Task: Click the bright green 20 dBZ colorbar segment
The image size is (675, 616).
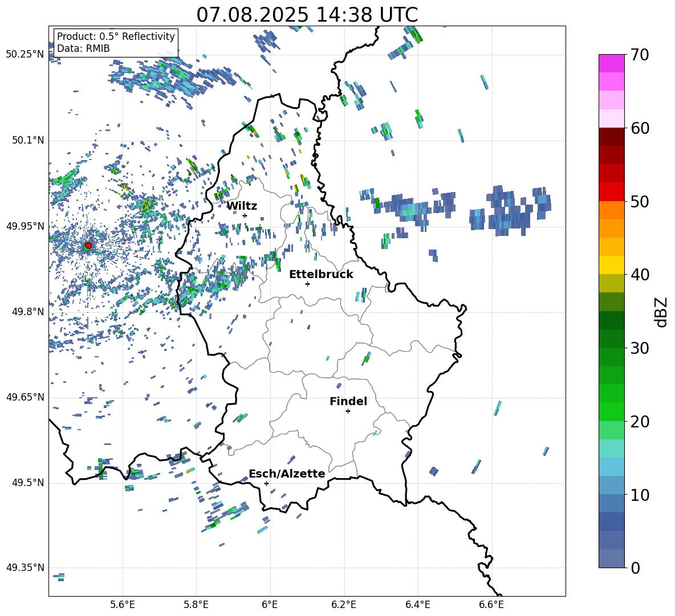Action: click(x=611, y=411)
